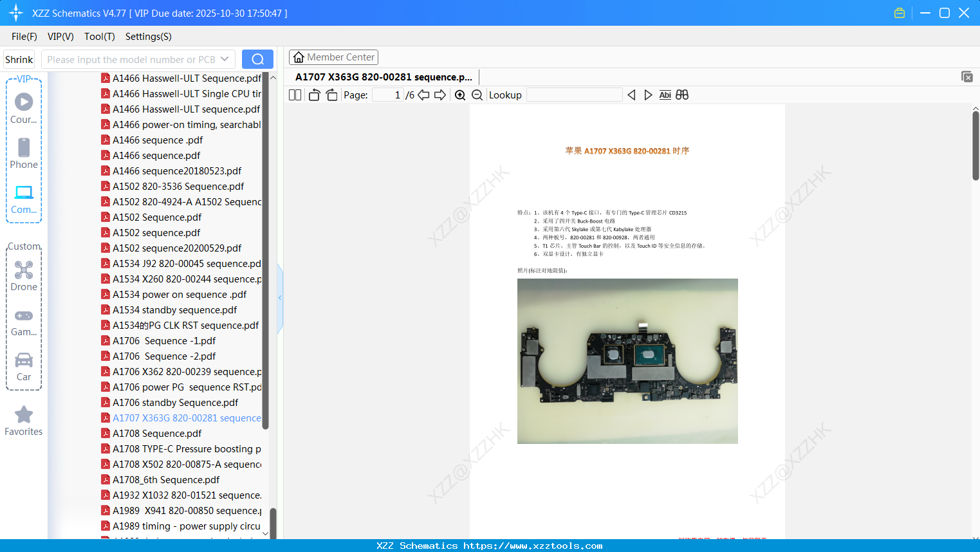The height and width of the screenshot is (552, 980).
Task: Click the binoculars search icon
Action: 682,95
